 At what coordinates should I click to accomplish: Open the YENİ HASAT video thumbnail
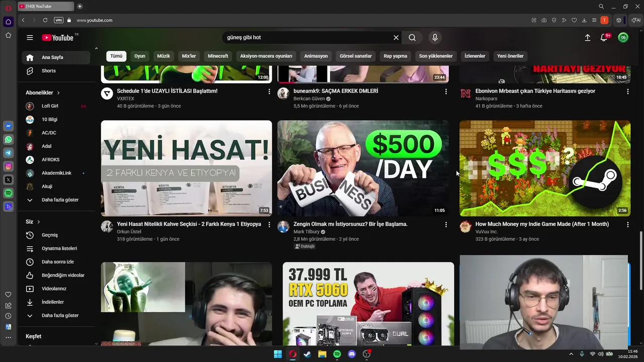tap(186, 168)
